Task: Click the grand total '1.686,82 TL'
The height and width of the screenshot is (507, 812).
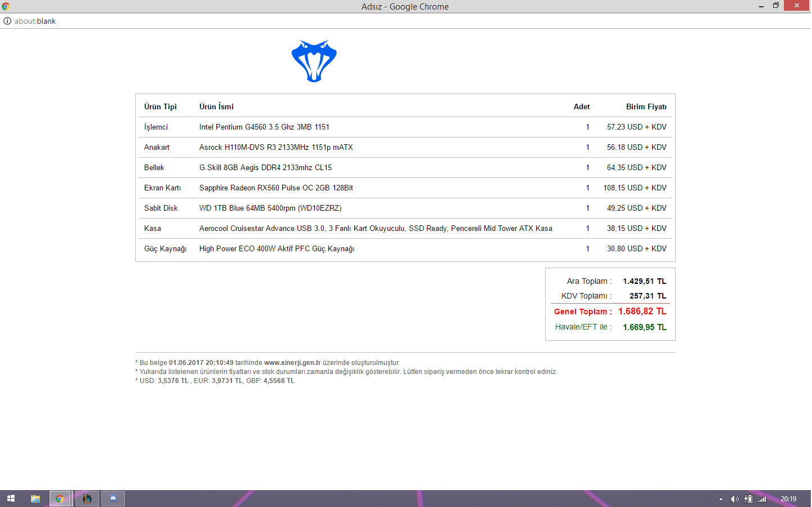Action: pos(643,311)
